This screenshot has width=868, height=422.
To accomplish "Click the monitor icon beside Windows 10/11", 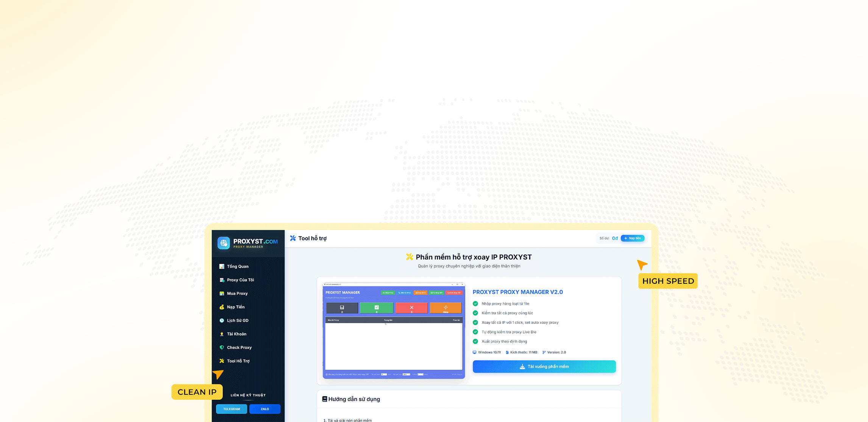I will (x=474, y=352).
